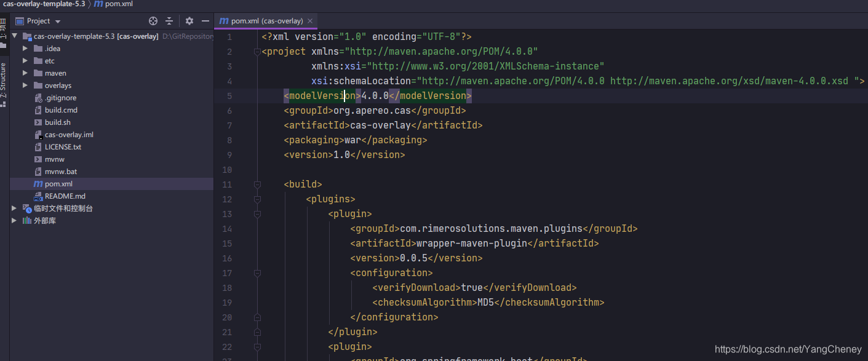The height and width of the screenshot is (361, 868).
Task: Open Project panel settings gear
Action: coord(189,21)
